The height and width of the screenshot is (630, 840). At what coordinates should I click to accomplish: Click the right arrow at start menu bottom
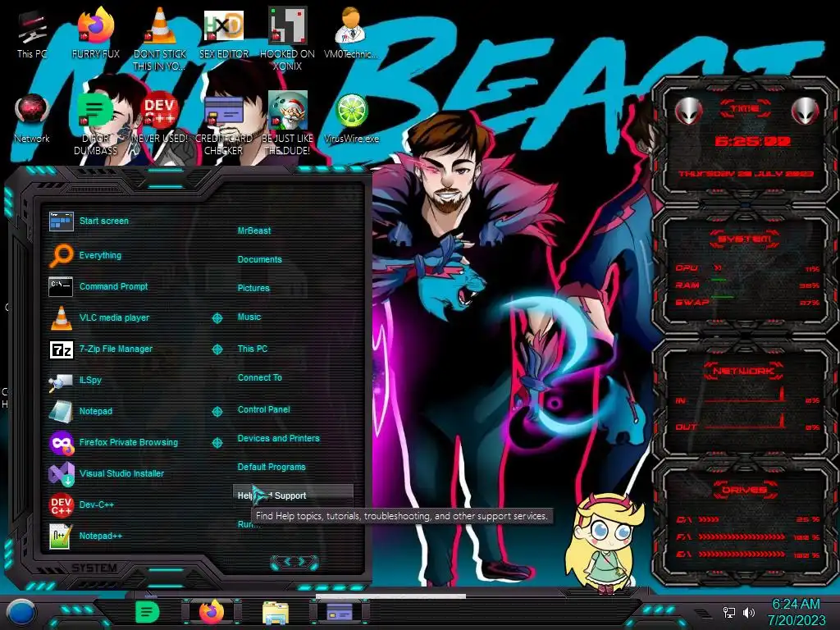(x=302, y=561)
